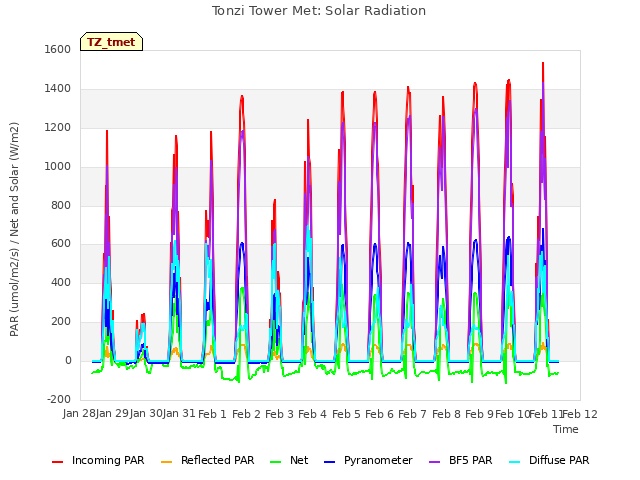Click the 1200 y-axis tick value
640x480 pixels.
click(x=58, y=127)
